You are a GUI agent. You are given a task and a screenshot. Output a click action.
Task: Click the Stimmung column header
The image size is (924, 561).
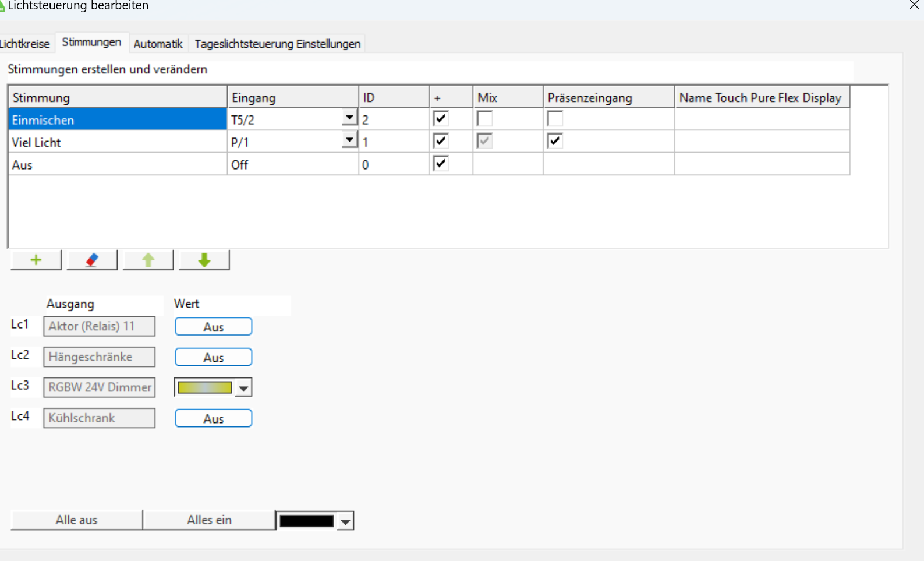[118, 97]
